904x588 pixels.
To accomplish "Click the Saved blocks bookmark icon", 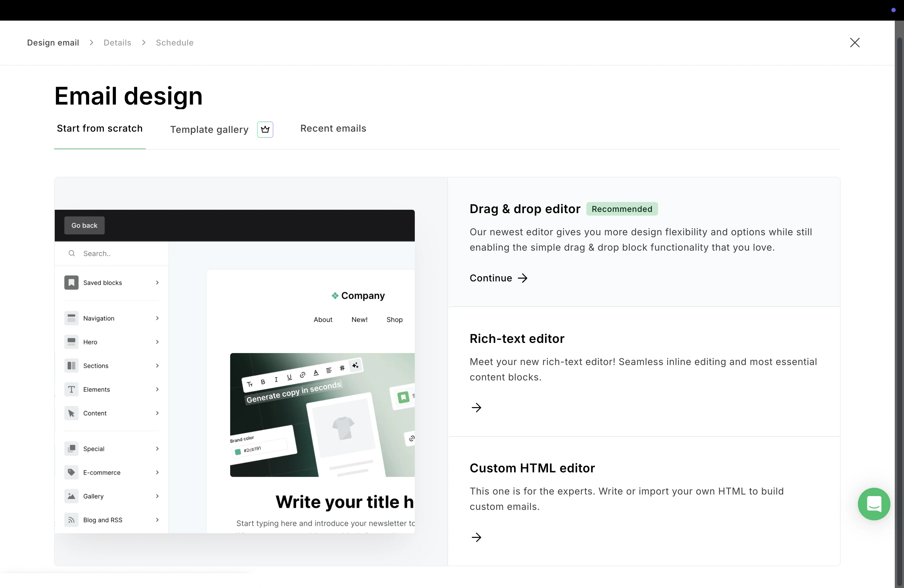I will point(71,283).
